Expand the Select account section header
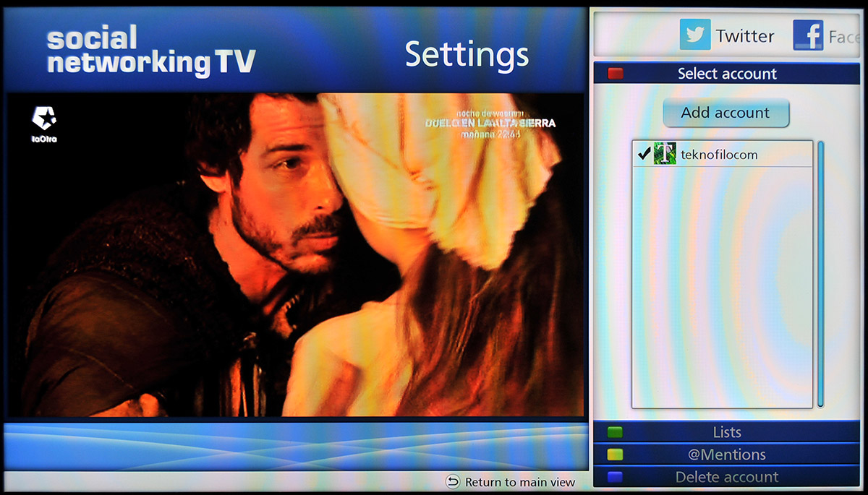This screenshot has width=868, height=495. pos(726,74)
